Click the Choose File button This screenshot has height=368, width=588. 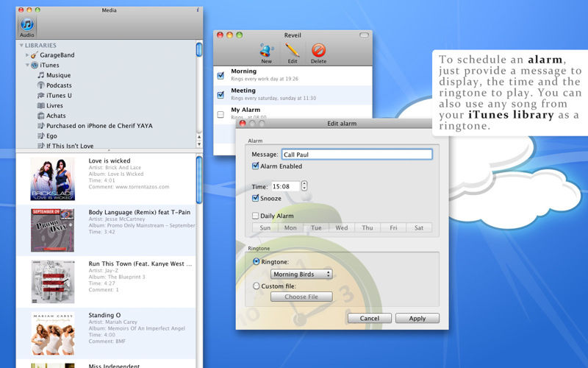click(301, 297)
